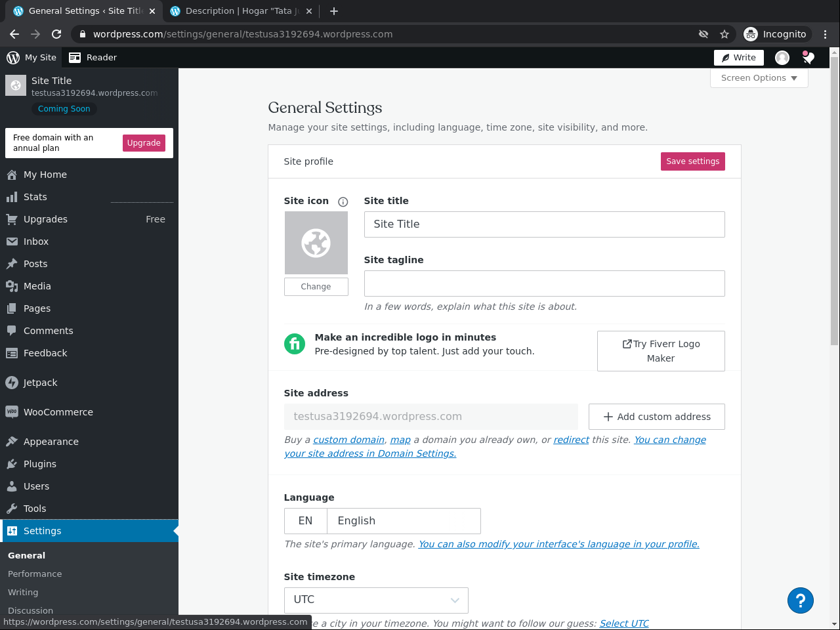Click the Inbox envelope icon
The height and width of the screenshot is (630, 840).
pyautogui.click(x=12, y=241)
